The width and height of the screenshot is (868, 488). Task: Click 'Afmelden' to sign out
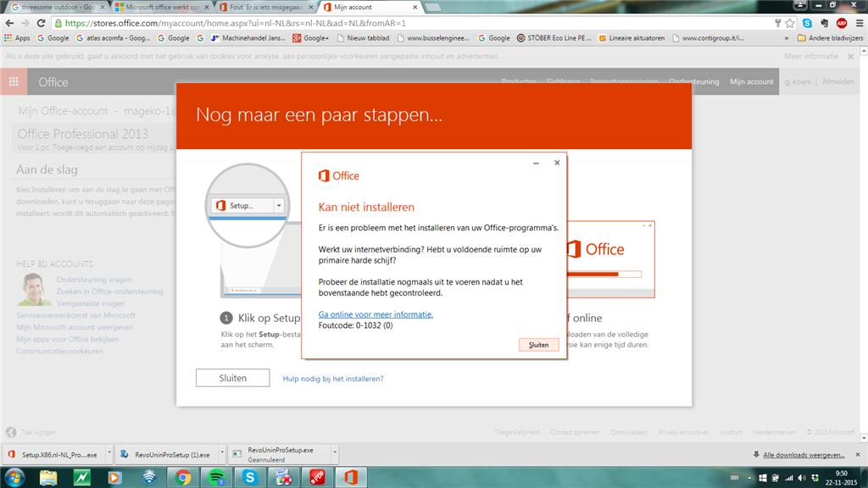[x=838, y=82]
